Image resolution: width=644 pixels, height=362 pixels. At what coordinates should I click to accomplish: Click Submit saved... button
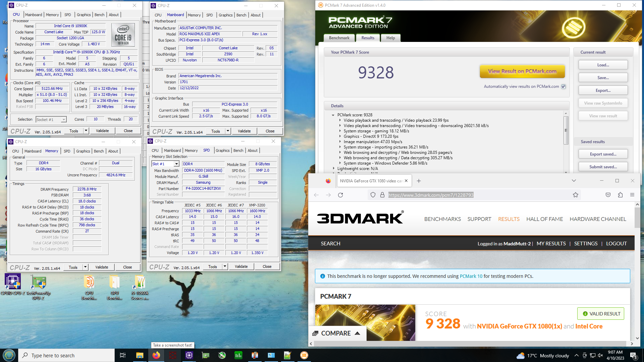tap(603, 167)
